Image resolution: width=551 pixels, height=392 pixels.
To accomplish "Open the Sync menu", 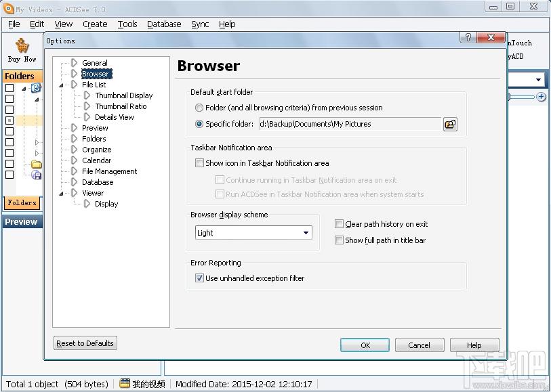I will point(200,24).
